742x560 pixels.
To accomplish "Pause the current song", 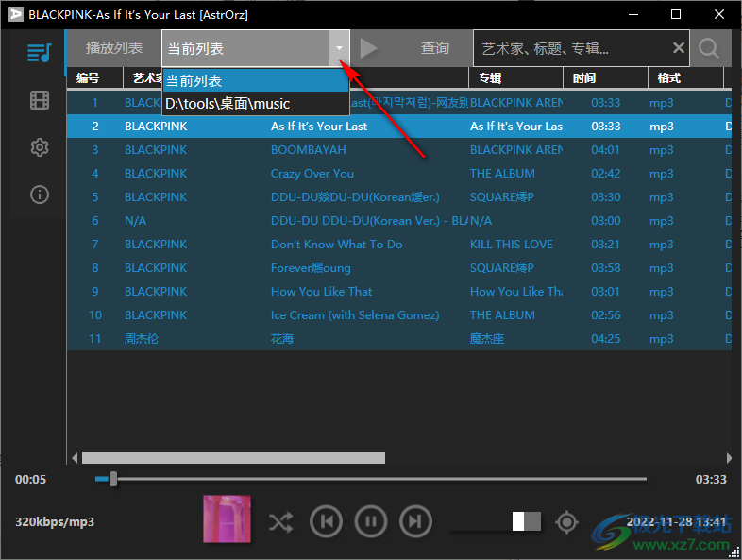I will click(x=371, y=521).
